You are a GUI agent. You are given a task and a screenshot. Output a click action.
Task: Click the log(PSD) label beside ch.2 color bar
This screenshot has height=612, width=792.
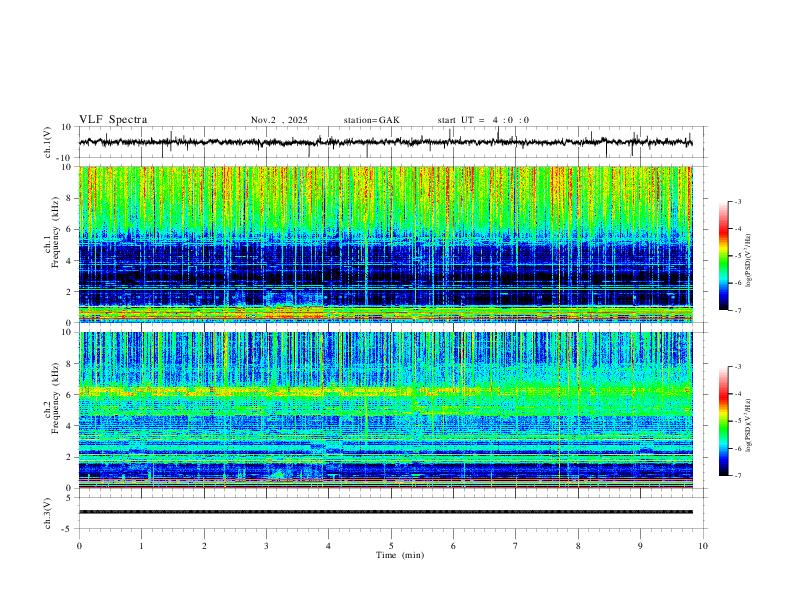point(748,426)
